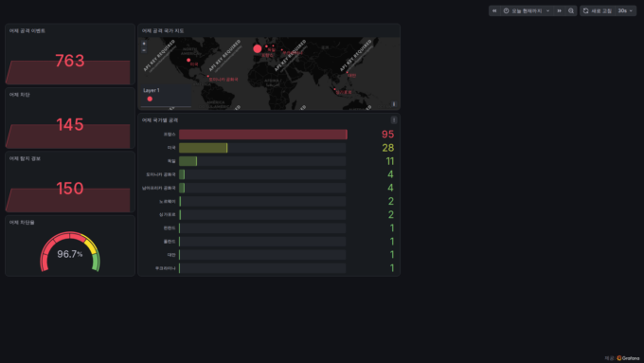Click the 싱가포르 row label in bar chart
The height and width of the screenshot is (363, 644).
168,214
